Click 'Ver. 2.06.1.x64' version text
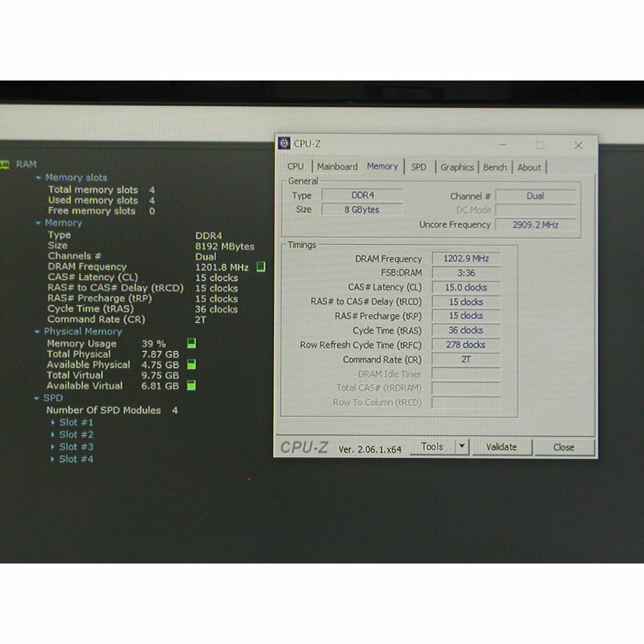The width and height of the screenshot is (644, 644). (x=370, y=450)
